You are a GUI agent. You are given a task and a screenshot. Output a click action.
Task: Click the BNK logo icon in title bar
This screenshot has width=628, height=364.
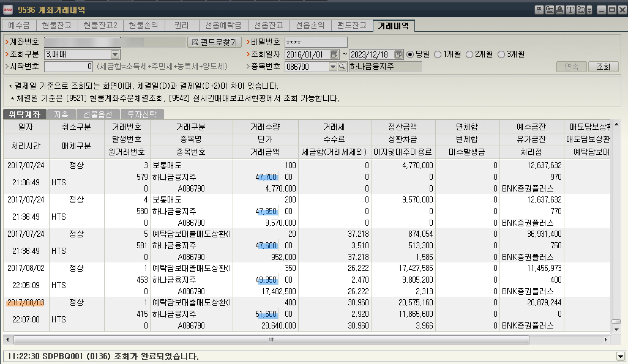(8, 10)
